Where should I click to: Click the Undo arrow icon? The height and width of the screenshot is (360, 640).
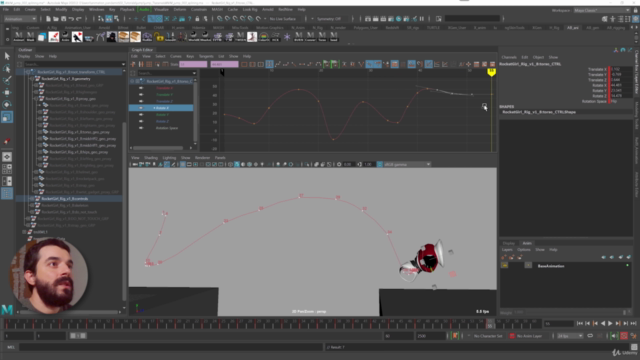click(71, 19)
